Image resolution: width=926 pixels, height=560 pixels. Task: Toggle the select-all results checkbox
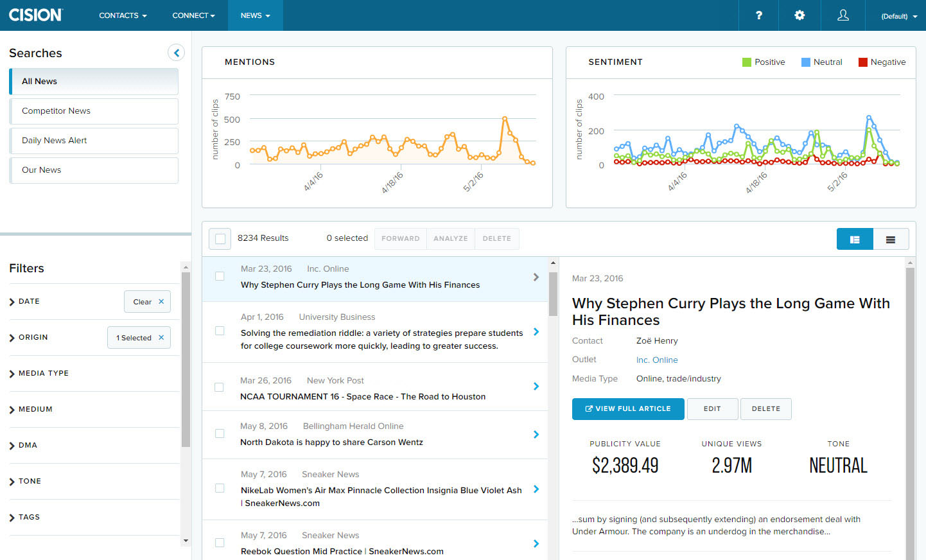[x=220, y=239]
